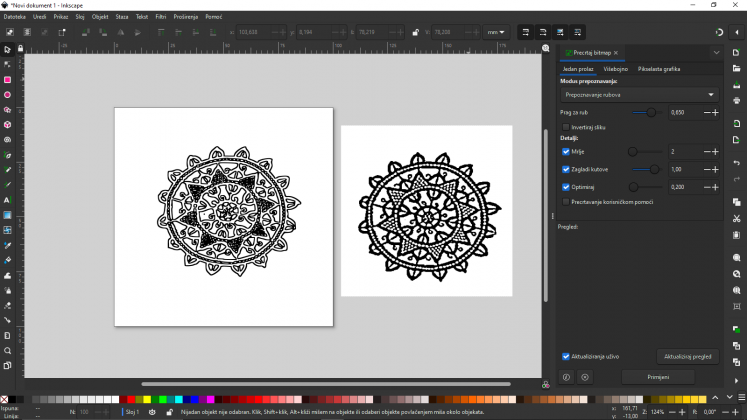Select the Ellipse tool
The height and width of the screenshot is (420, 747).
pyautogui.click(x=7, y=94)
